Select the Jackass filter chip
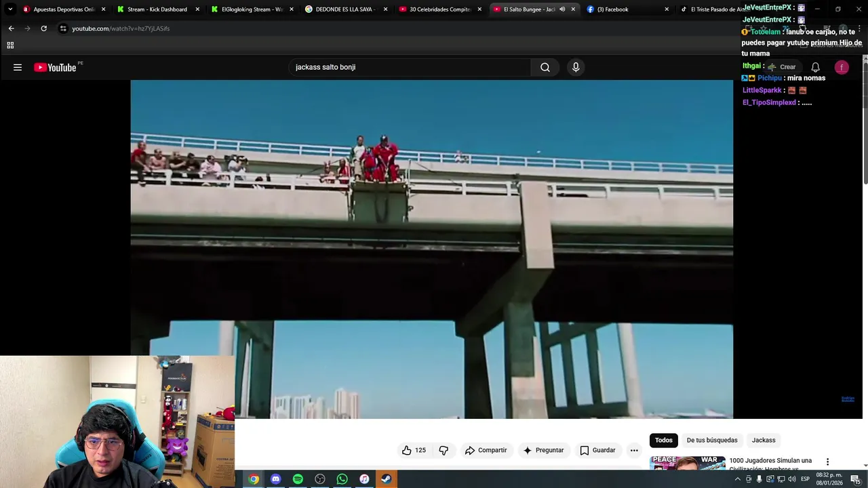Image resolution: width=868 pixels, height=488 pixels. click(764, 441)
